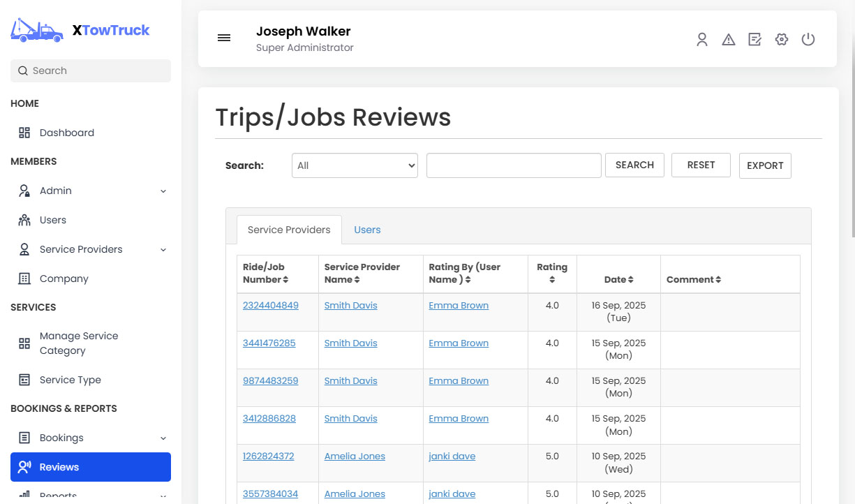855x504 pixels.
Task: Log out with the power icon
Action: [808, 40]
